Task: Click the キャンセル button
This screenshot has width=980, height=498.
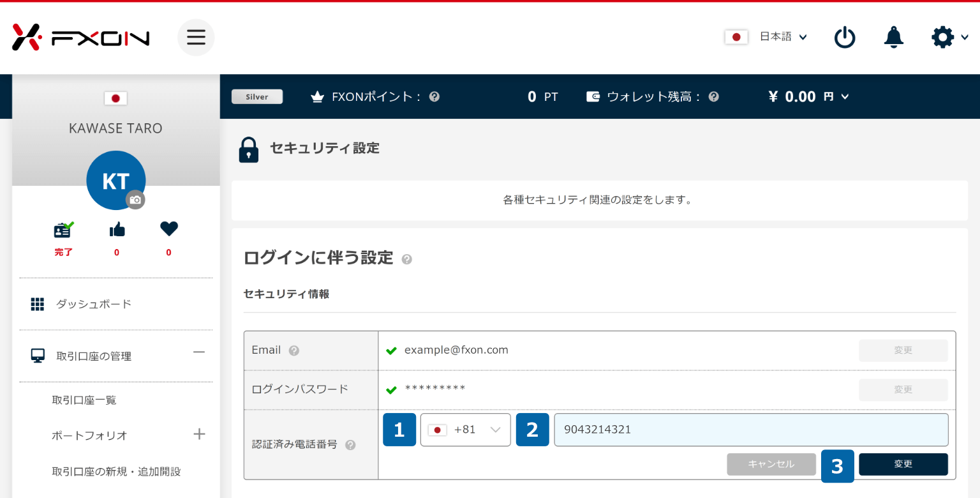Action: click(771, 464)
